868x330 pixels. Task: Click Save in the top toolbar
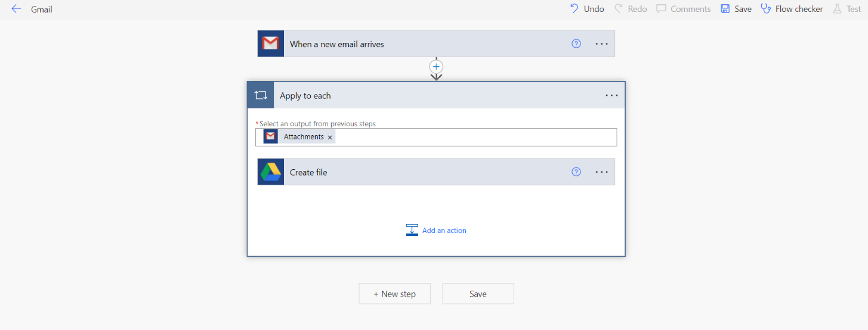point(736,9)
